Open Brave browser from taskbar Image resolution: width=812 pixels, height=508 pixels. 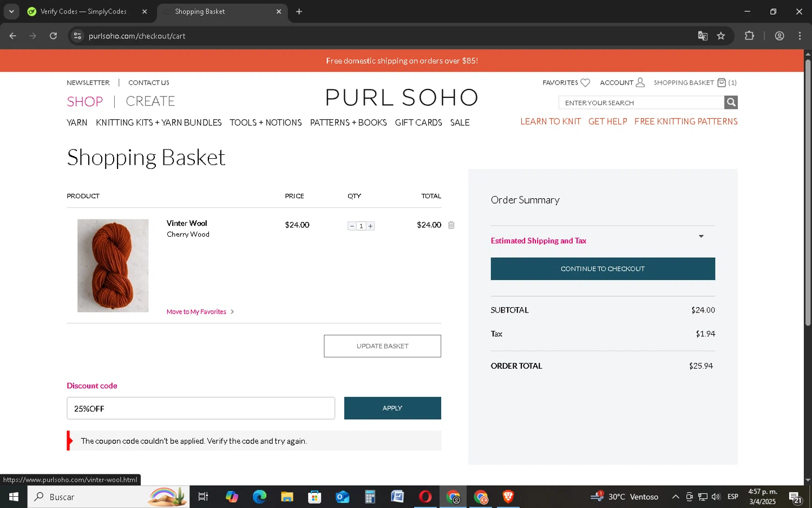click(x=508, y=497)
